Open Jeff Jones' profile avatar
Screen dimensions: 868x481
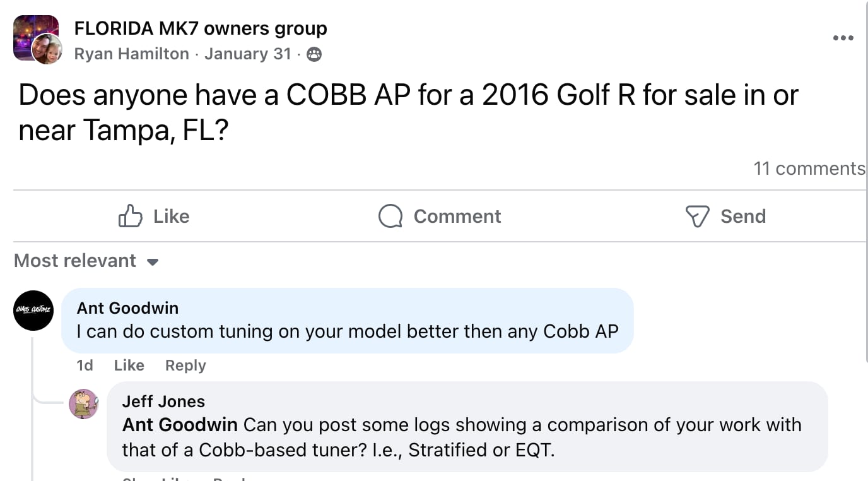[84, 404]
